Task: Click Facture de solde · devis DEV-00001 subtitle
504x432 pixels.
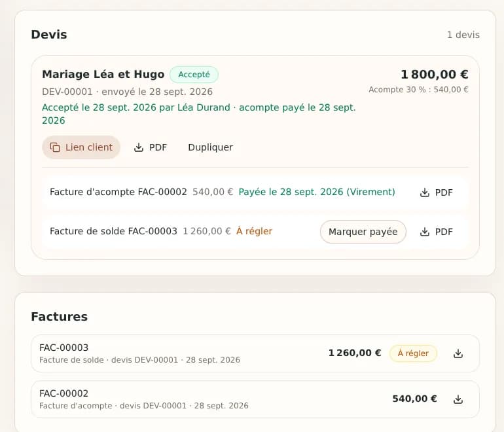Action: click(139, 360)
